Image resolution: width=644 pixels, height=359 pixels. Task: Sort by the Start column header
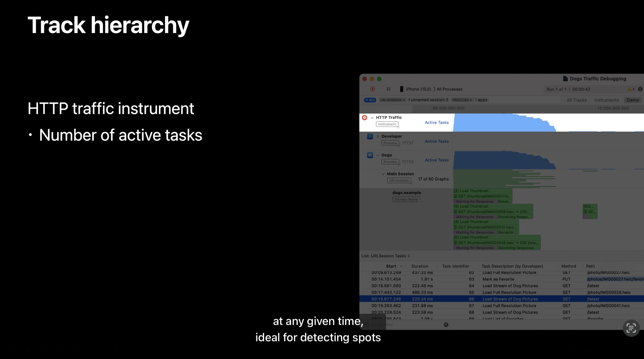tap(391, 266)
